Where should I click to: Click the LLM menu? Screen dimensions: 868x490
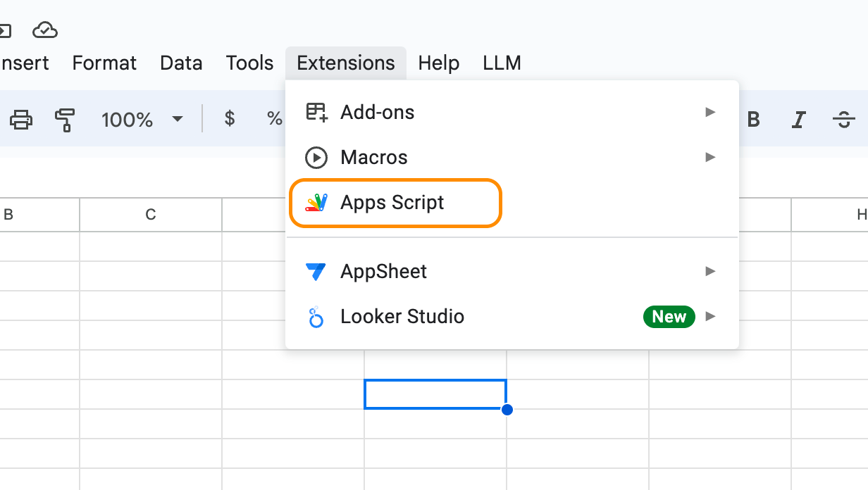[x=502, y=63]
